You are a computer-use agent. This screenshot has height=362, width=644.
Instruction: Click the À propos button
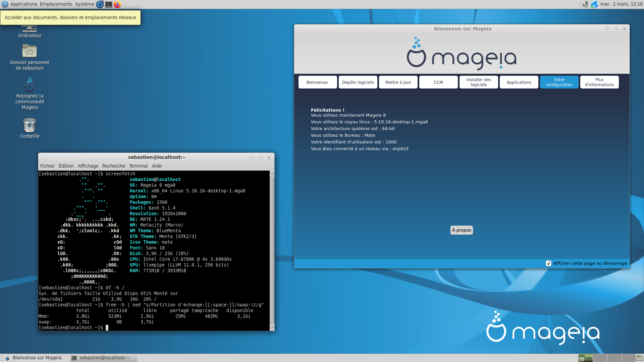tap(462, 230)
